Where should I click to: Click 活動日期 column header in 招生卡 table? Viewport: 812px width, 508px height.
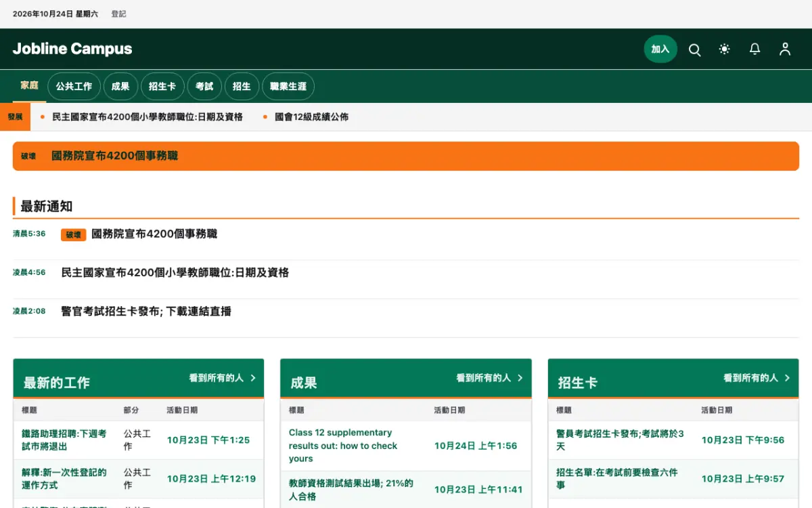coord(717,410)
